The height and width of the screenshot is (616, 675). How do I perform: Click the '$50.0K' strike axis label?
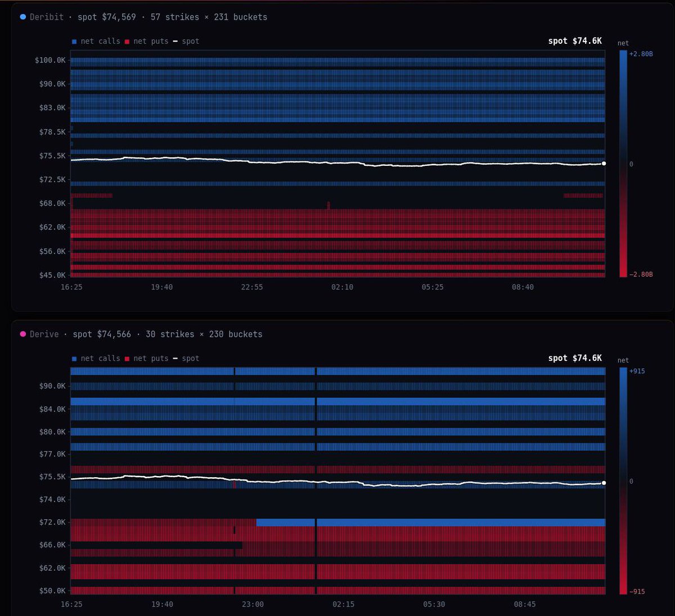pos(52,591)
